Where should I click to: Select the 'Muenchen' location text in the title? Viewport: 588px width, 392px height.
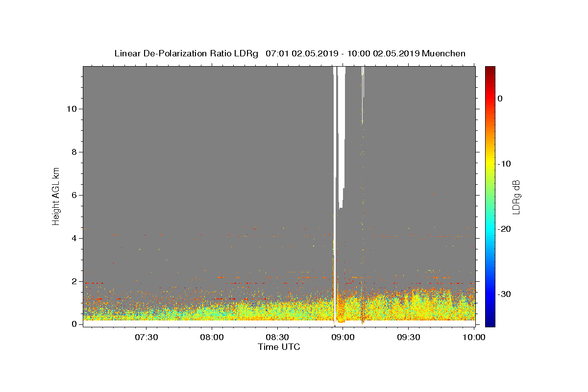pyautogui.click(x=443, y=53)
